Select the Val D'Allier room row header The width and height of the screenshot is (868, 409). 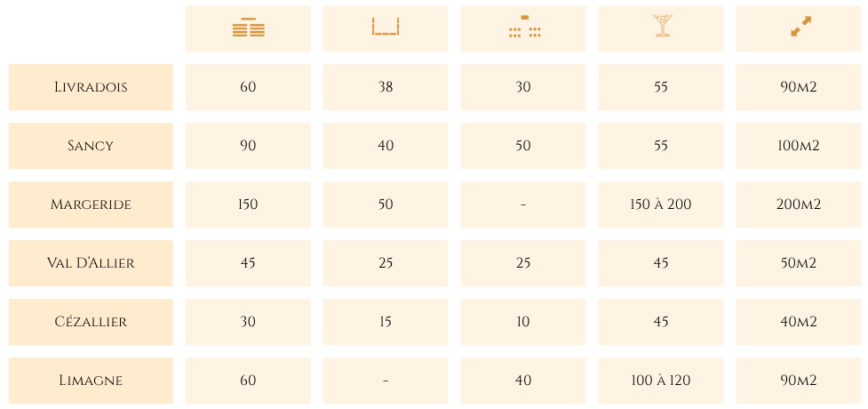(x=91, y=263)
